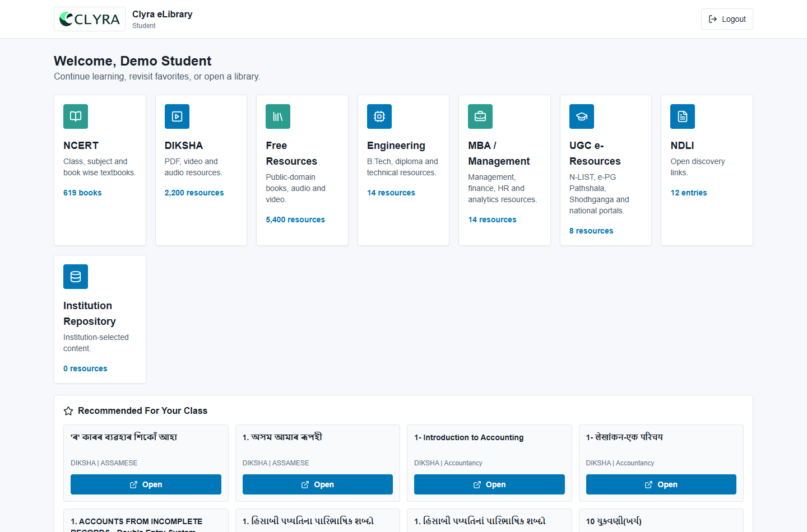
Task: Click the Institution Repository database icon
Action: [76, 277]
